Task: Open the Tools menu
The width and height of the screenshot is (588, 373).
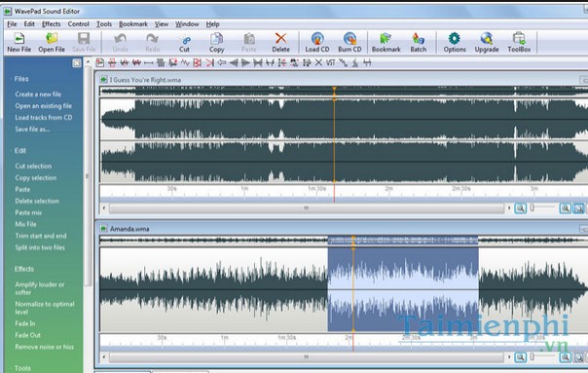Action: click(104, 24)
